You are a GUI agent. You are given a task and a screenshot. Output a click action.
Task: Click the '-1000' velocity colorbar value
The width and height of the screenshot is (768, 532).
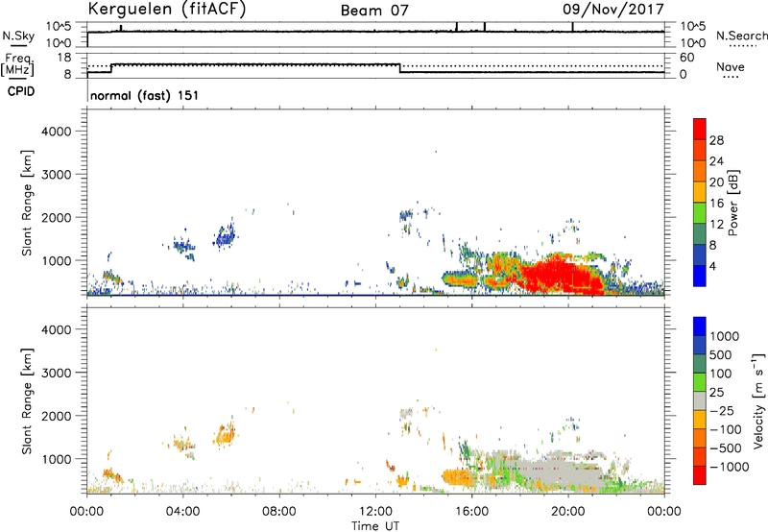[730, 467]
